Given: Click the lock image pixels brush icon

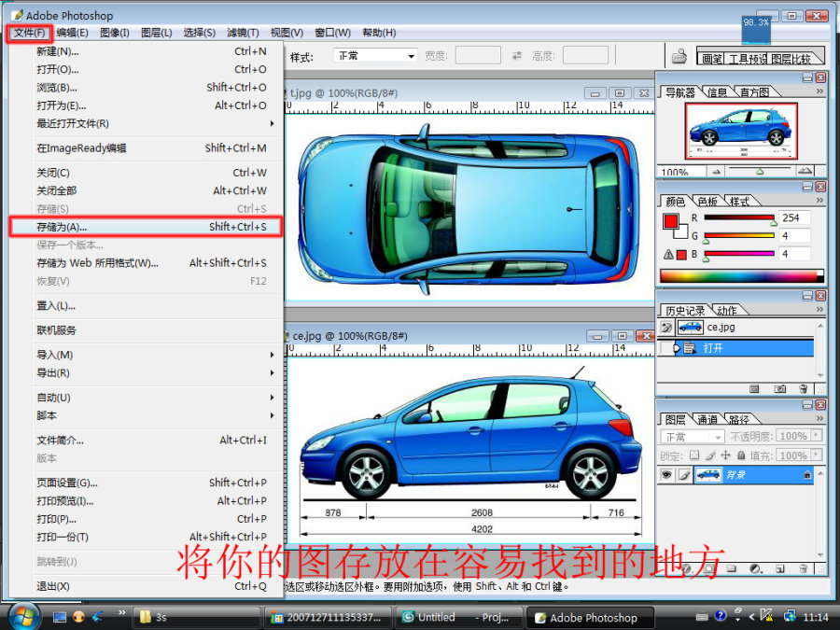Looking at the screenshot, I should point(710,455).
